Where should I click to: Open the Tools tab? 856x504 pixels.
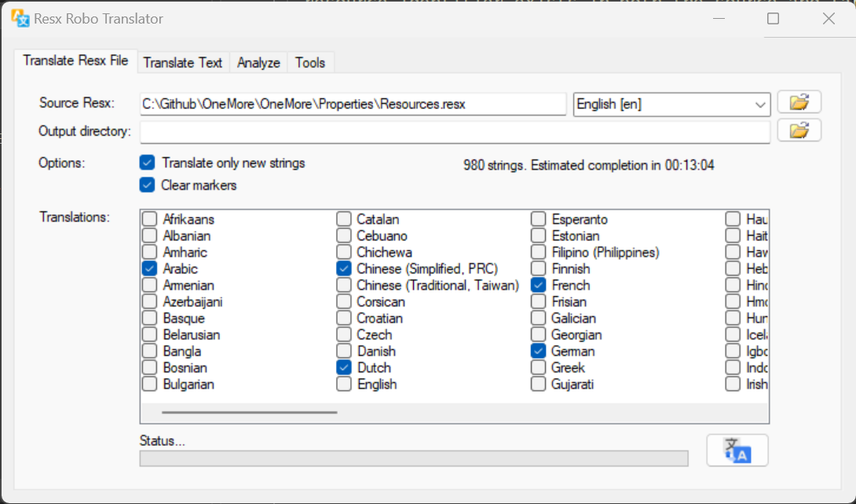pos(310,63)
